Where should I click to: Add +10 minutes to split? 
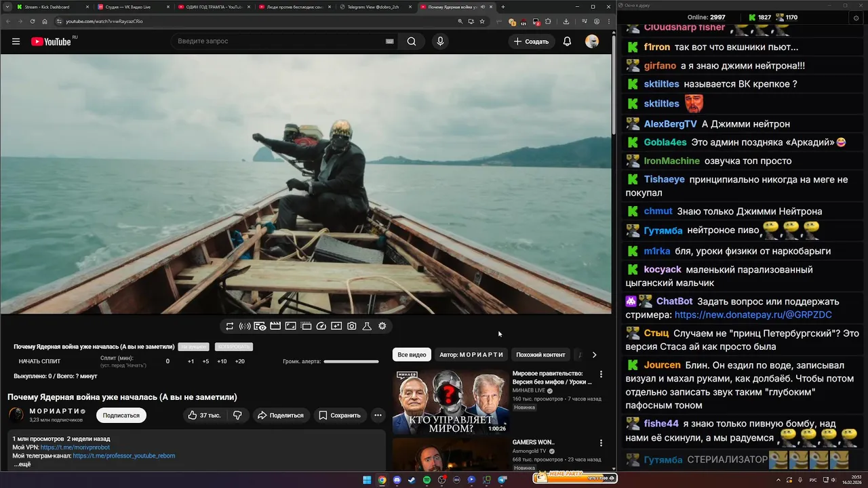pos(222,361)
